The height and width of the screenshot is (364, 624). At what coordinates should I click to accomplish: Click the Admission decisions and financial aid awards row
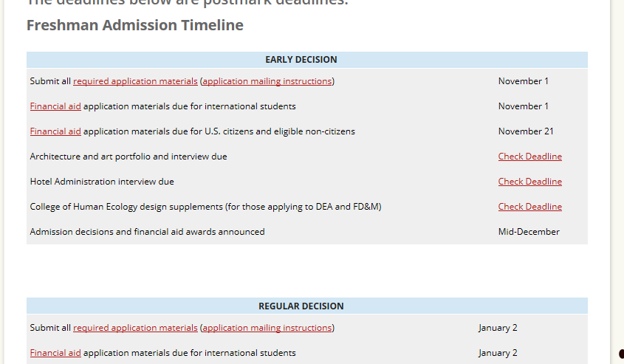(x=147, y=232)
